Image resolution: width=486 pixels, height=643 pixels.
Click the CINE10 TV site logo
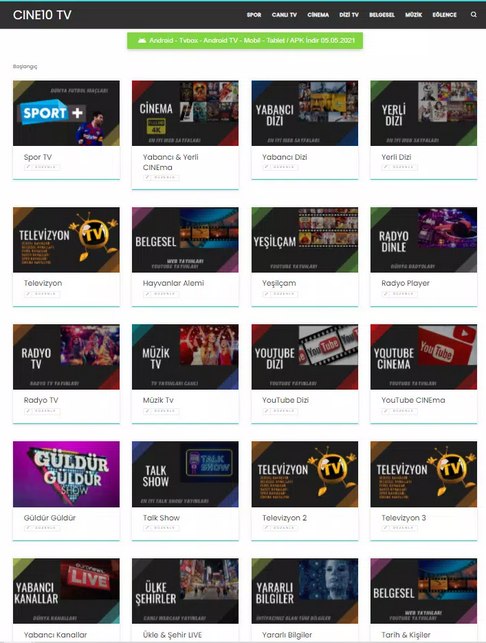42,15
